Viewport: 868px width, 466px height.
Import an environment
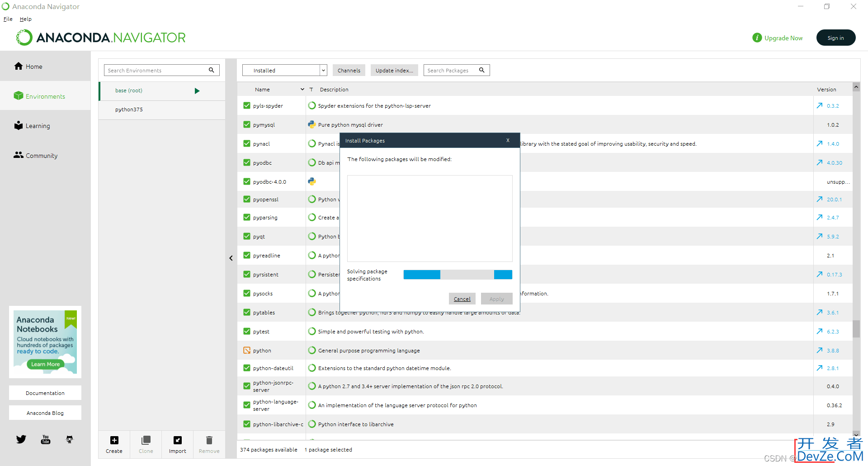coord(178,444)
